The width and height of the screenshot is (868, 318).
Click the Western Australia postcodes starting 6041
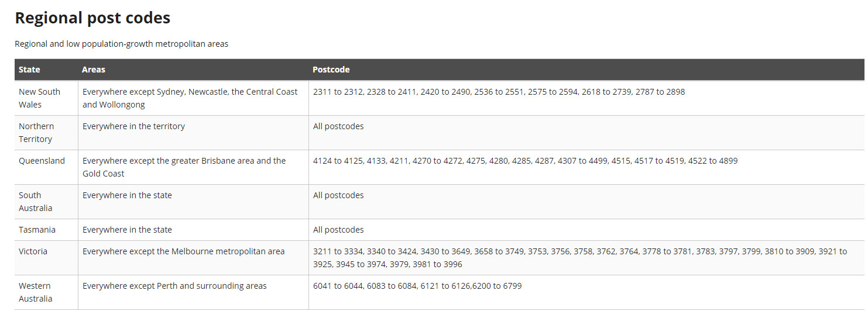(x=417, y=286)
